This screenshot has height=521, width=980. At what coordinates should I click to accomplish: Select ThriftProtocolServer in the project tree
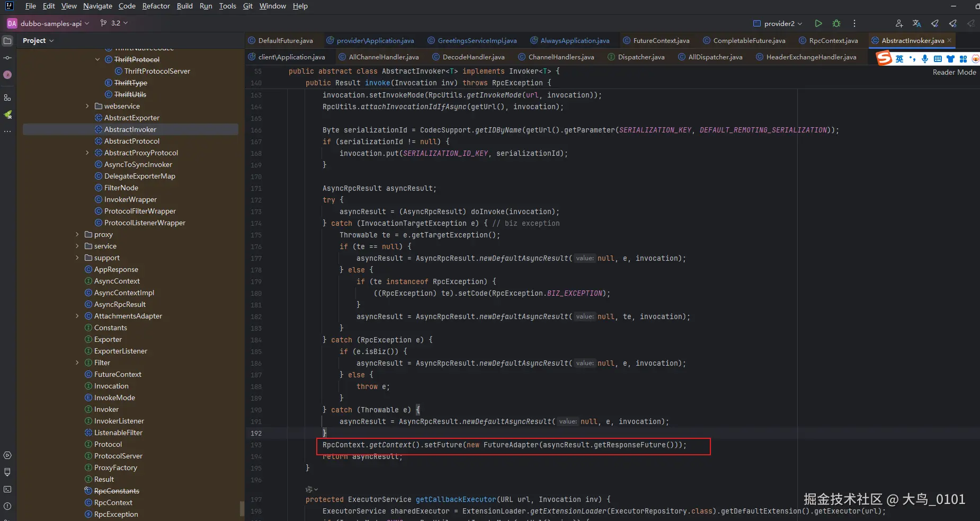click(157, 71)
